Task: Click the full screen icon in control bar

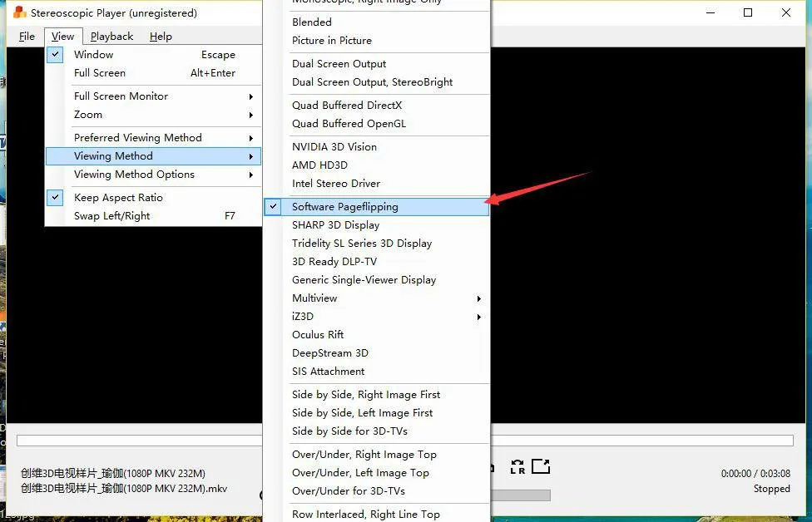Action: (541, 466)
